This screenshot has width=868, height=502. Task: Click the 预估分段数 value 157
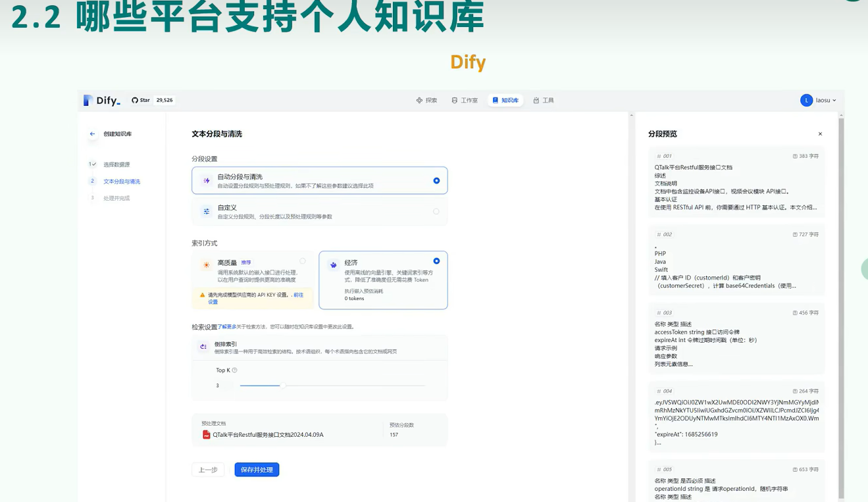point(394,435)
